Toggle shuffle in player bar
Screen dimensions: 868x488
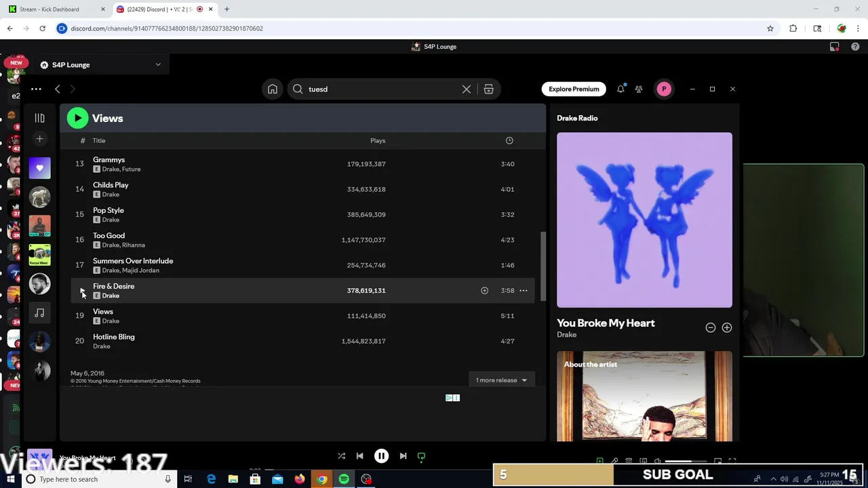(341, 456)
